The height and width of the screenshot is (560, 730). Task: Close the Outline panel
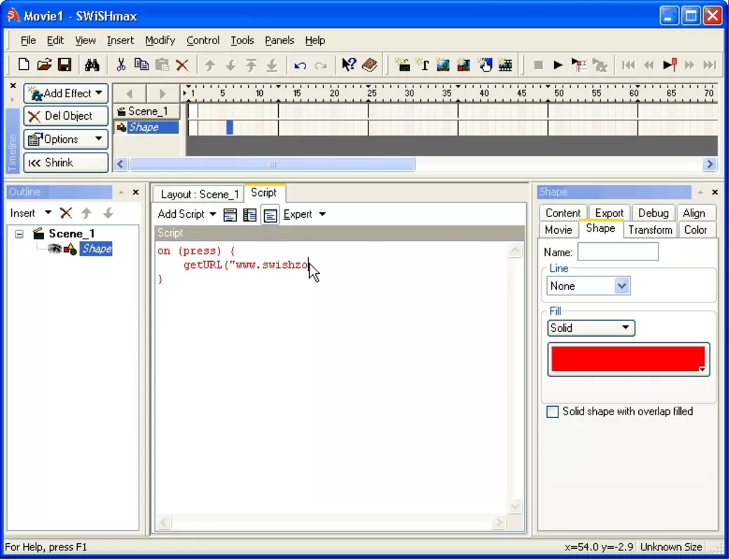tap(135, 192)
